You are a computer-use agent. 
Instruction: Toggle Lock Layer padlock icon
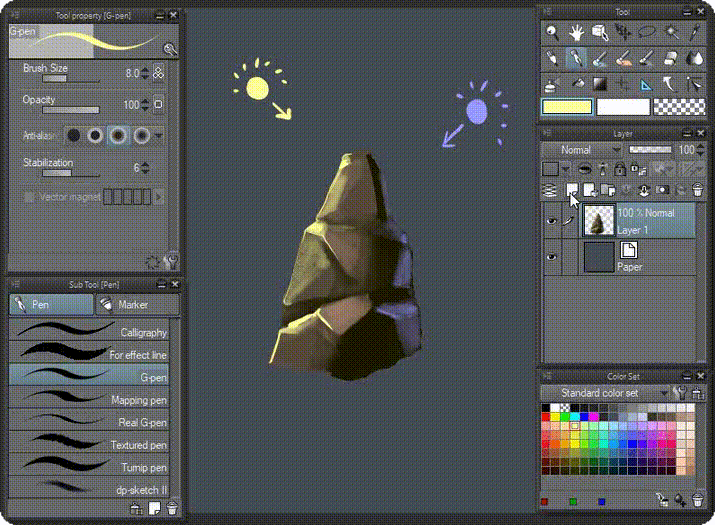(x=619, y=169)
